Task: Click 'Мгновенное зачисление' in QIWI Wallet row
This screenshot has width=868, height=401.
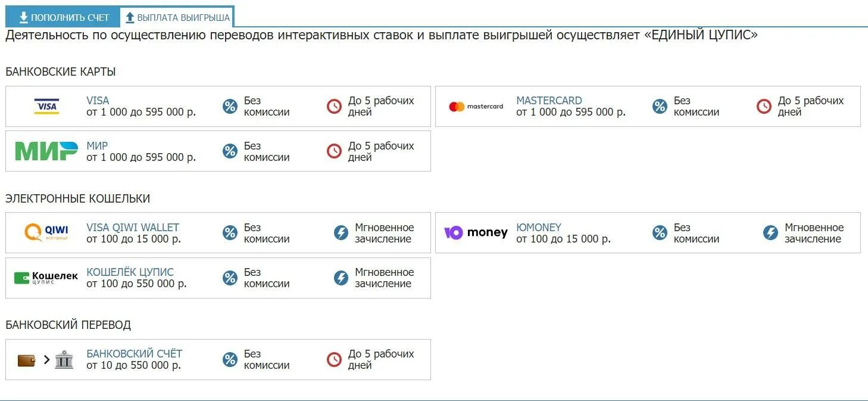Action: tap(384, 233)
